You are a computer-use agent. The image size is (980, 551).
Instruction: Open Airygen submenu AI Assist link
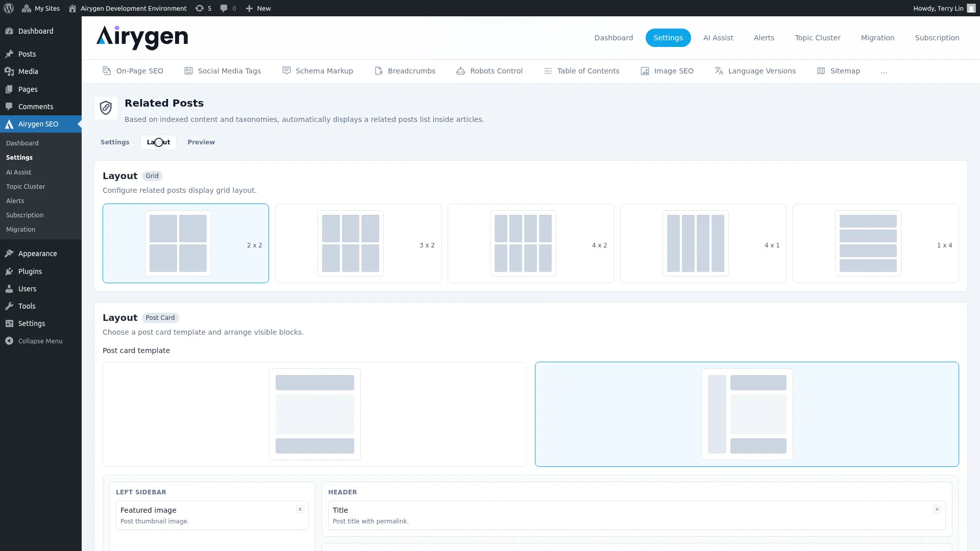pyautogui.click(x=19, y=172)
